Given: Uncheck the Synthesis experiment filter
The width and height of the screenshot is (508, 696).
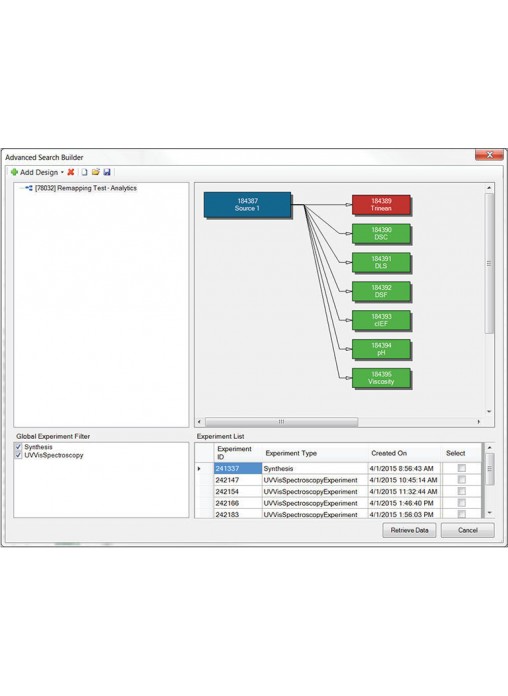Looking at the screenshot, I should click(x=18, y=447).
